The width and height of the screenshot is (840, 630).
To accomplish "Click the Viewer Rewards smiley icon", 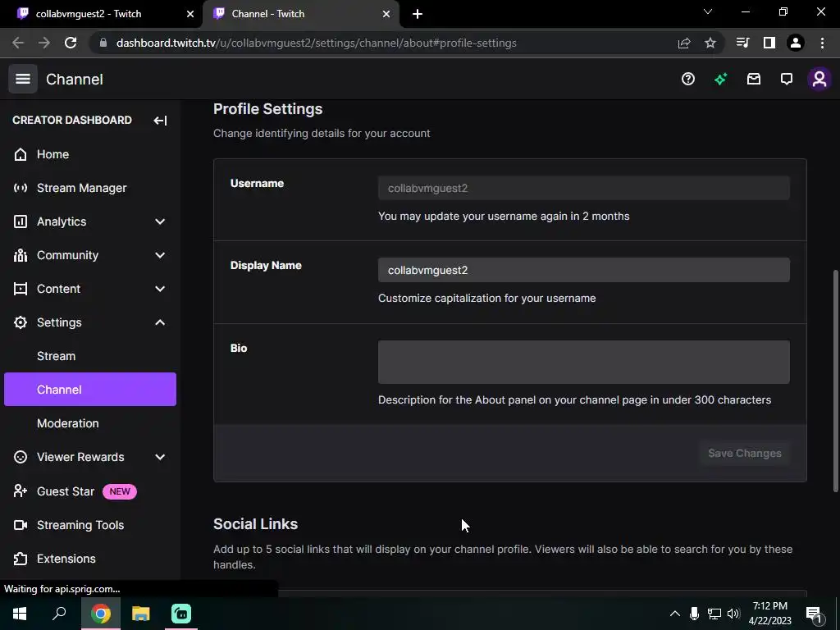I will coord(21,457).
